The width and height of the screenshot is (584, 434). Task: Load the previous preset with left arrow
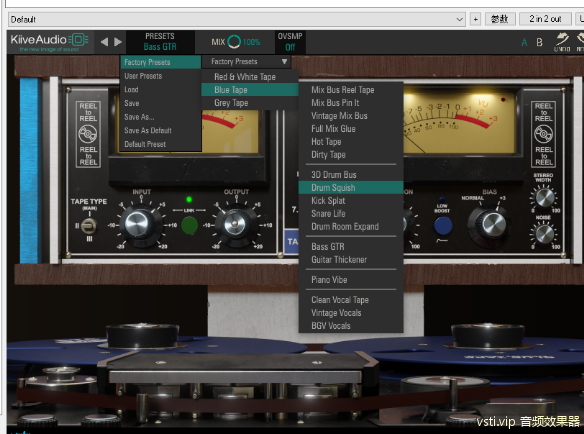pos(105,42)
